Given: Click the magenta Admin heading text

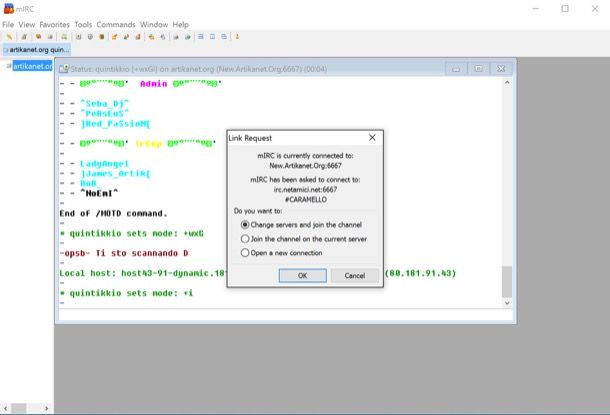Looking at the screenshot, I should tap(154, 84).
